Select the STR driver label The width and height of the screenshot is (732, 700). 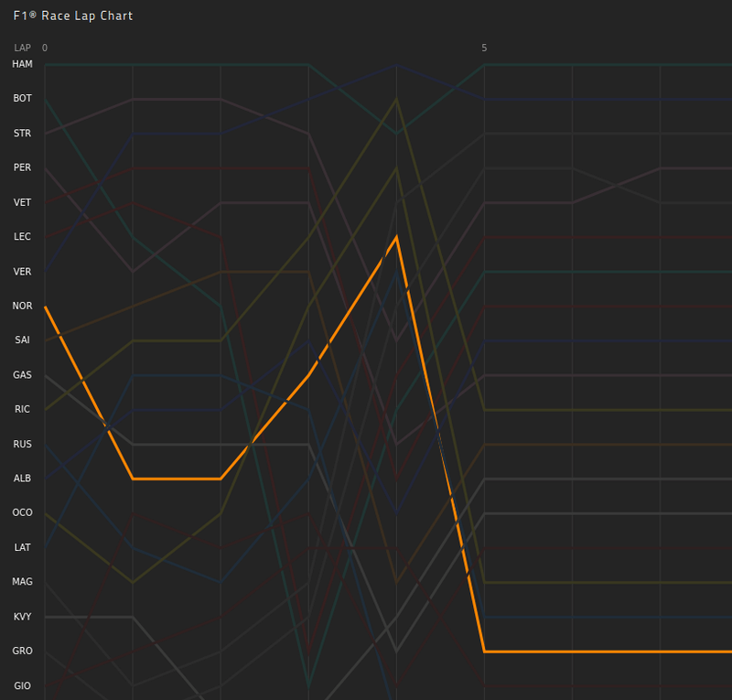pos(22,133)
